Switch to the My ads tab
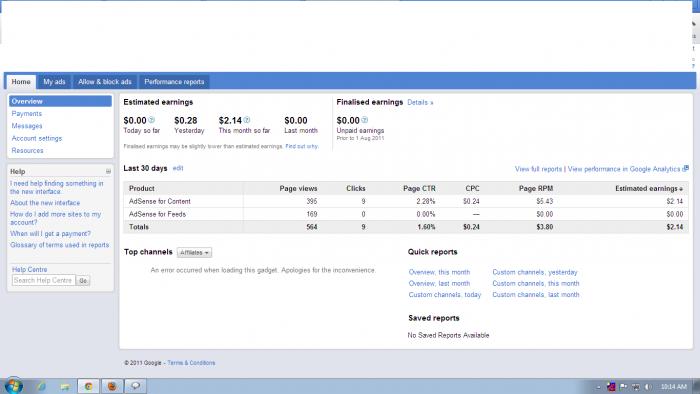 54,82
